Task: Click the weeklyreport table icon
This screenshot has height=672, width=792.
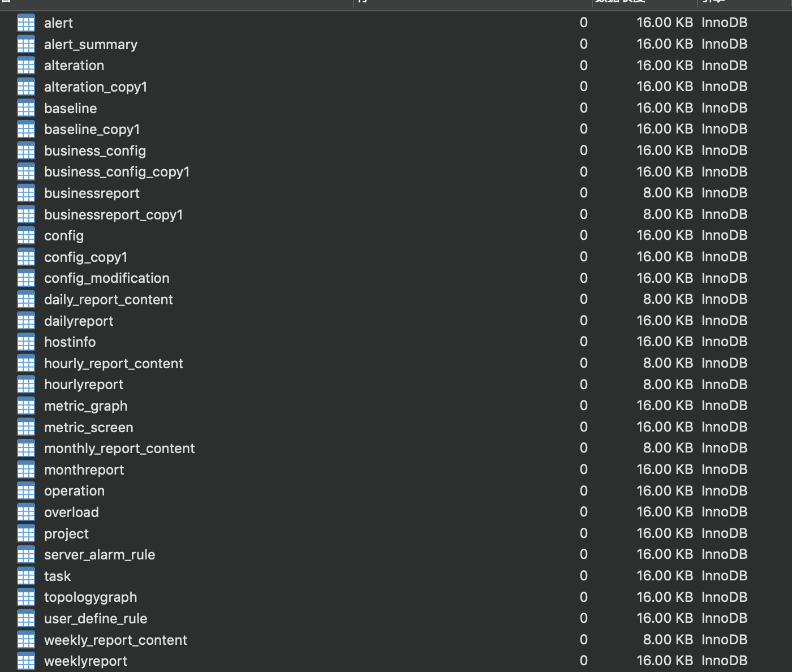Action: [26, 661]
